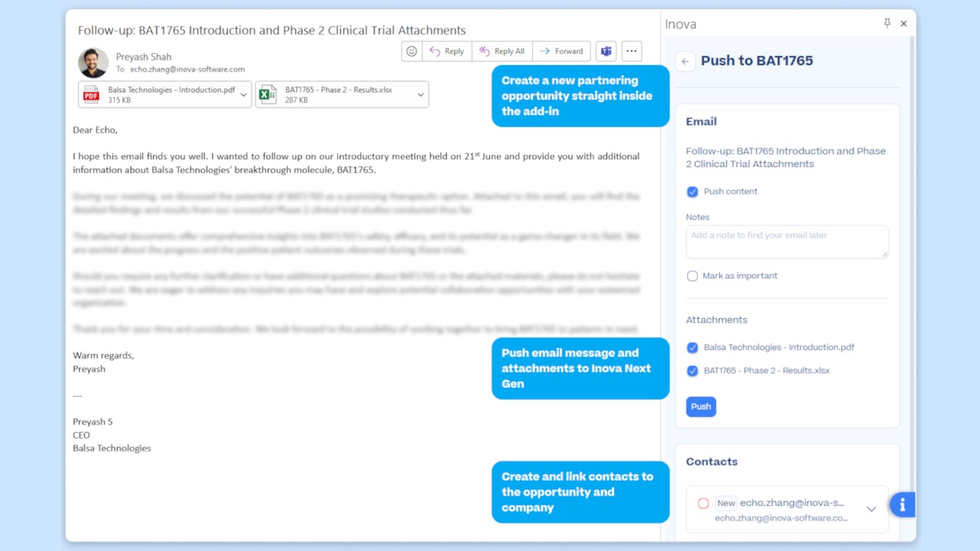The height and width of the screenshot is (551, 980).
Task: Click the Contacts section heading
Action: 712,462
